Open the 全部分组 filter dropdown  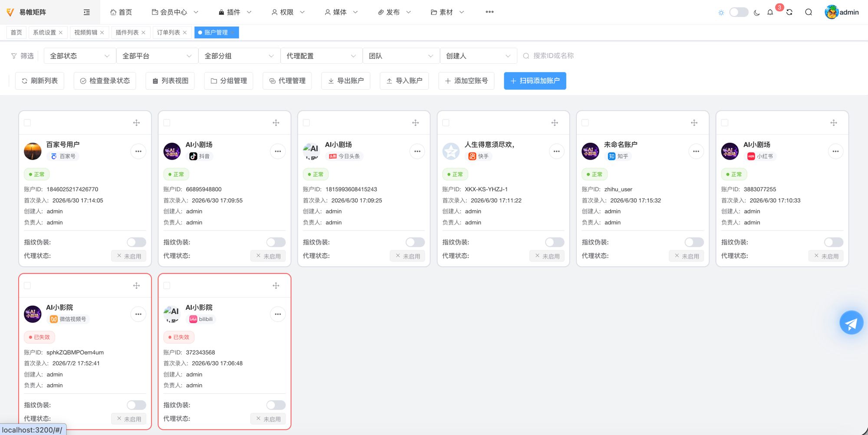click(239, 56)
